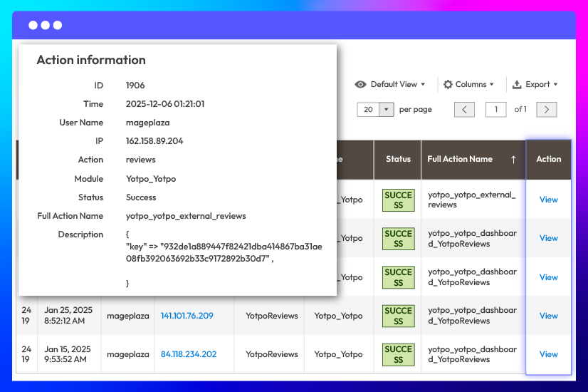
Task: Click the Action information popup title
Action: (91, 60)
